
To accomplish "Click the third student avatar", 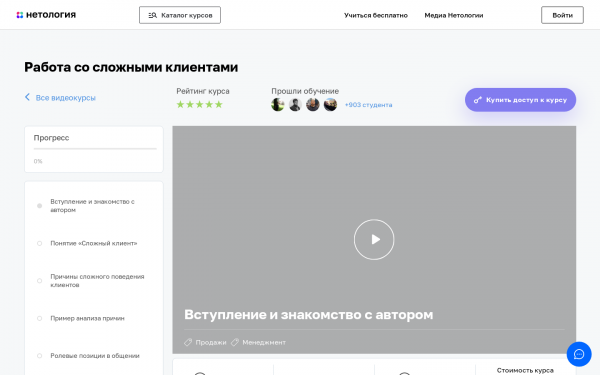I will click(313, 104).
